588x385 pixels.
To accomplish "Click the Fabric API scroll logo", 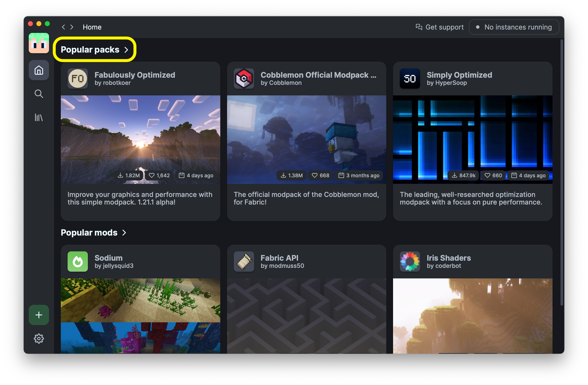I will (244, 262).
